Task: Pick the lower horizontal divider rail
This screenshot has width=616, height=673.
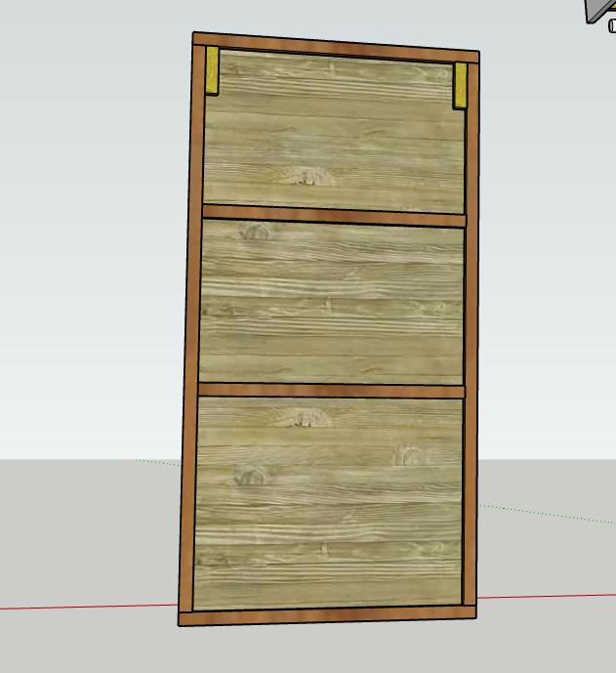Action: (x=331, y=391)
